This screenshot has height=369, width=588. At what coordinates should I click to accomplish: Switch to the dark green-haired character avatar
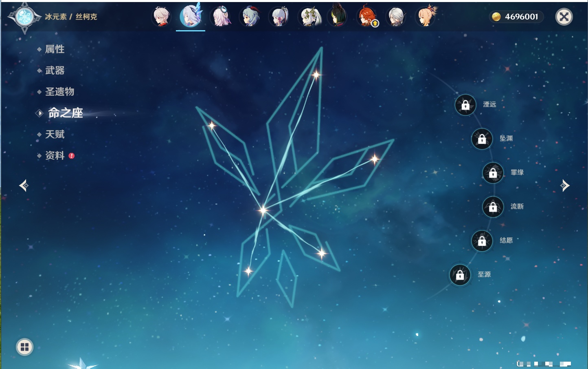pos(338,16)
